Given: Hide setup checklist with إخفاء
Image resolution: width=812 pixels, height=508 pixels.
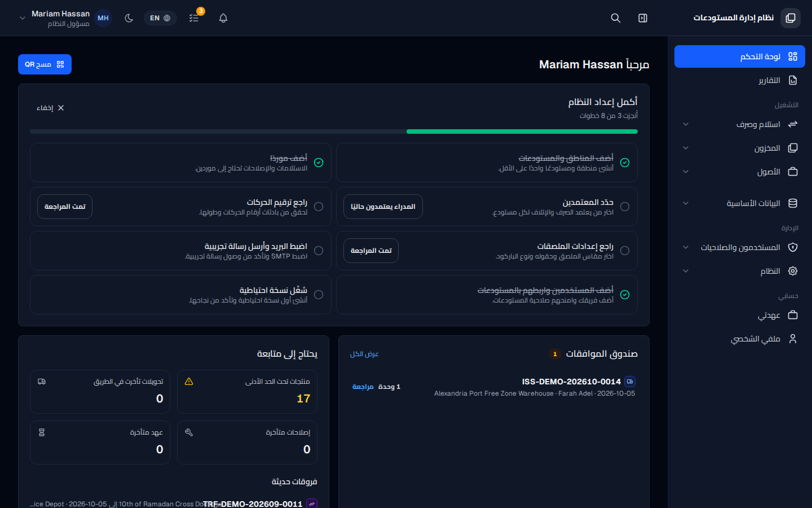Looking at the screenshot, I should pos(50,108).
